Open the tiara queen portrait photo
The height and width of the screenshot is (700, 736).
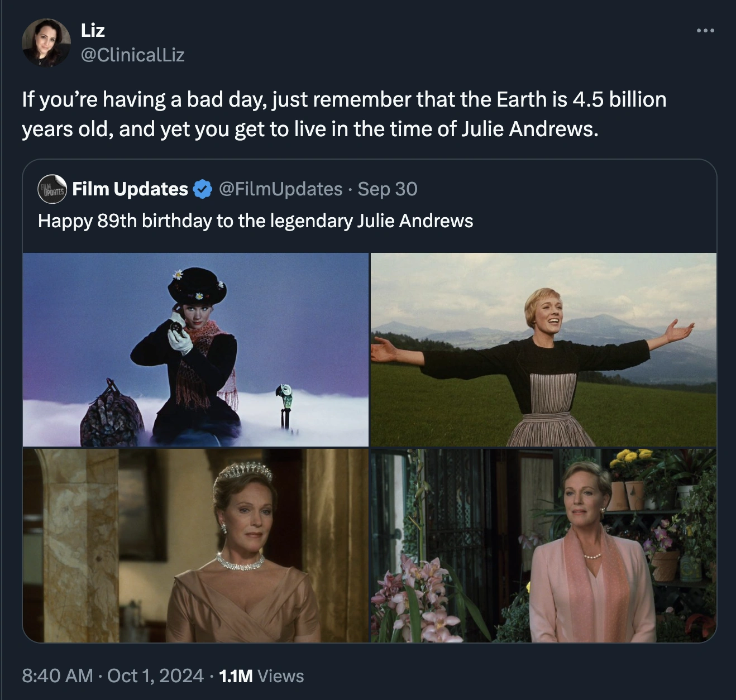pos(195,545)
